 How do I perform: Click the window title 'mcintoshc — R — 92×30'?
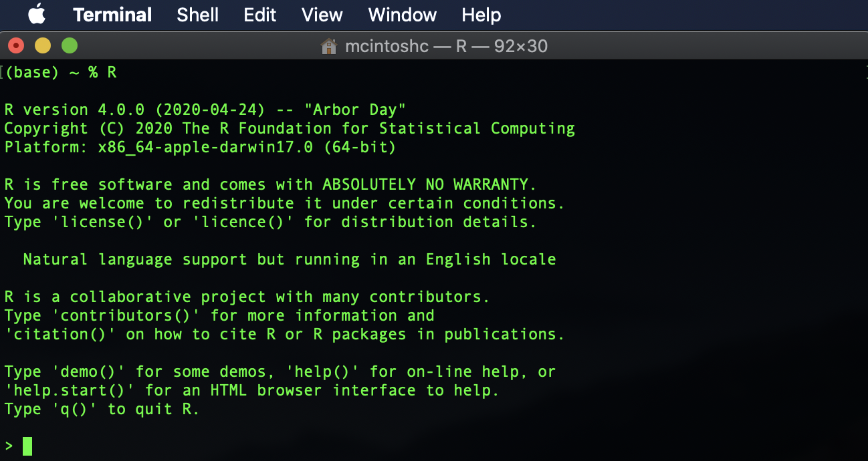click(446, 46)
